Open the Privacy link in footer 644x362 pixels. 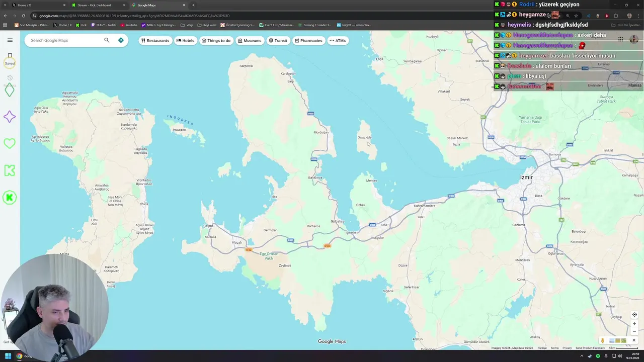click(567, 348)
